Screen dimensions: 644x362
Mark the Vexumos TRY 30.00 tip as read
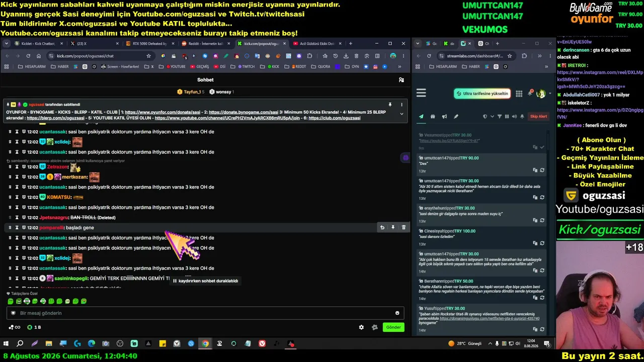coord(542,147)
